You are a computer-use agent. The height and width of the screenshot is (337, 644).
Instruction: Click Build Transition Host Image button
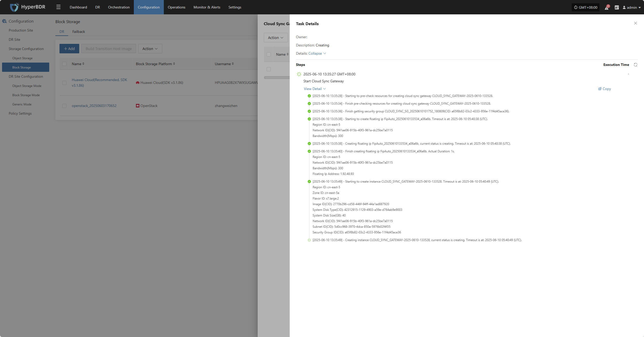pyautogui.click(x=109, y=48)
